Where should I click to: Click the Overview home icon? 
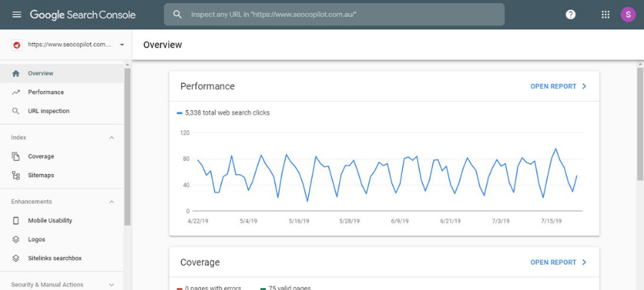[x=16, y=74]
